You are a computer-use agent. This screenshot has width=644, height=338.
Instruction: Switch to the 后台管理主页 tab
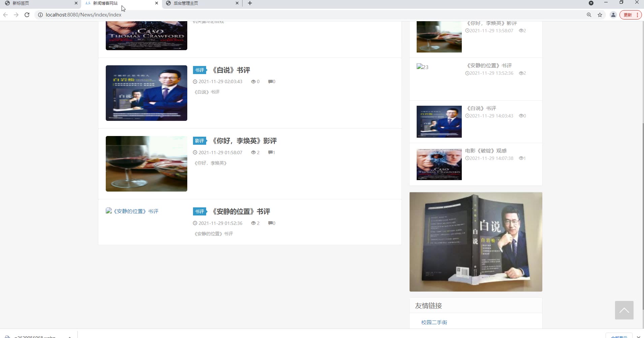tap(202, 3)
